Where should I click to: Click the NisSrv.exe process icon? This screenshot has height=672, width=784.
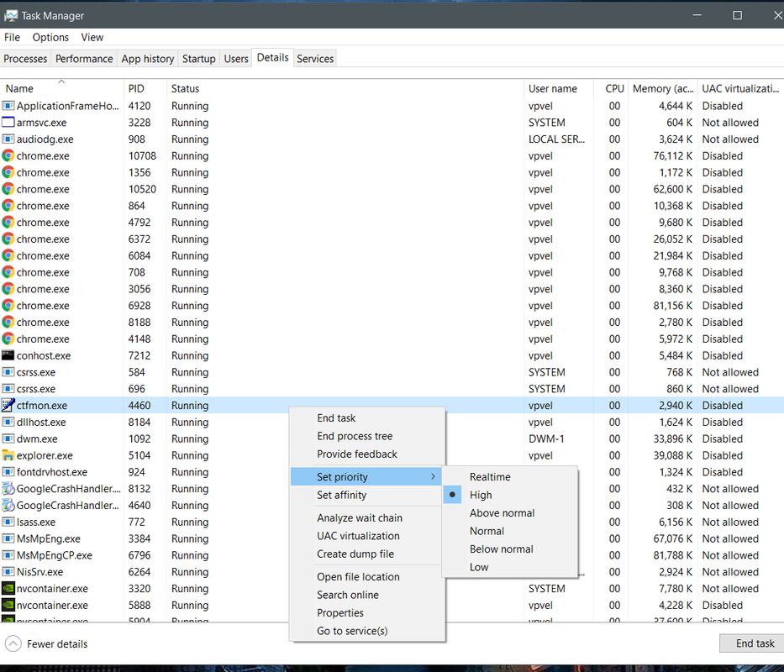pyautogui.click(x=8, y=571)
